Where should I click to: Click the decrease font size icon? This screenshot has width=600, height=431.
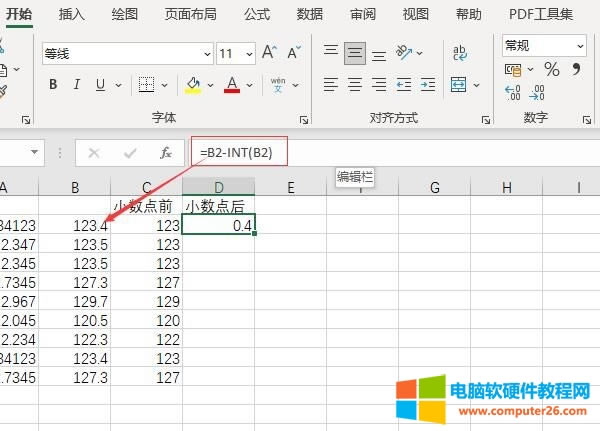(294, 53)
